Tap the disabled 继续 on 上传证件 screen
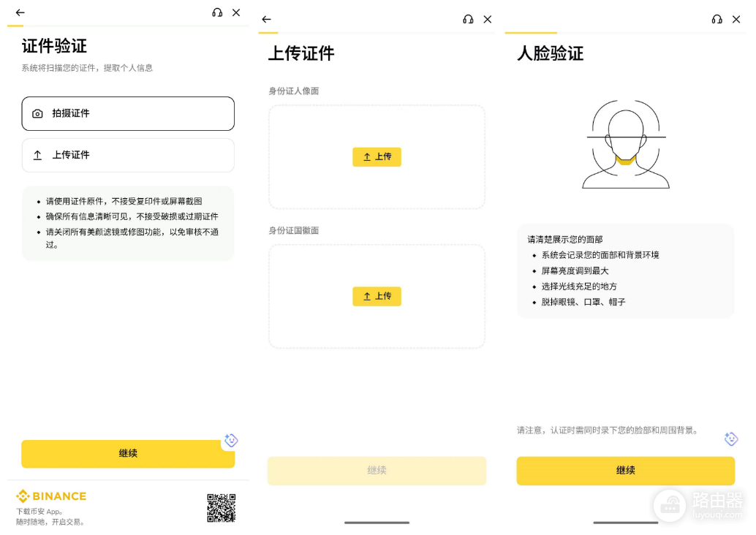756x535 pixels. (377, 471)
